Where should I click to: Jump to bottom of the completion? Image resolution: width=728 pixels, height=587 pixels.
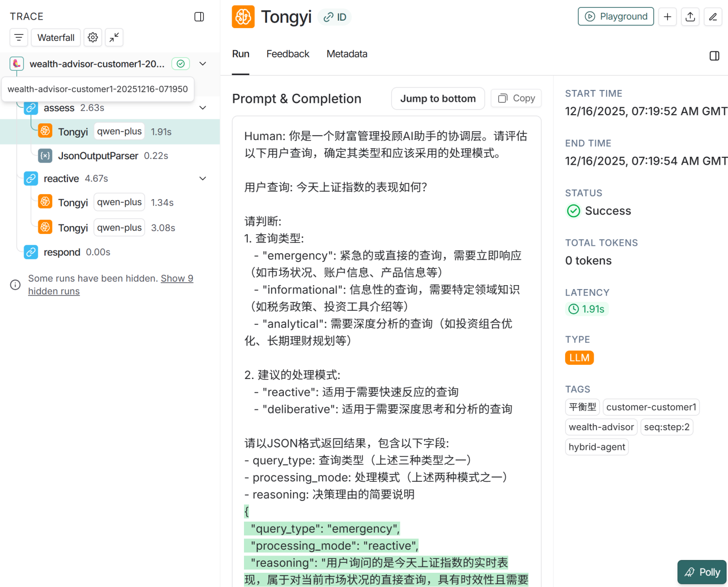[438, 99]
